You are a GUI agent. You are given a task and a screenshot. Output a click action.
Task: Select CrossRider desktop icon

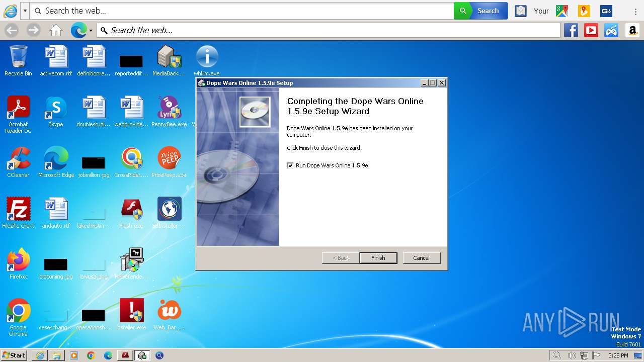click(131, 162)
